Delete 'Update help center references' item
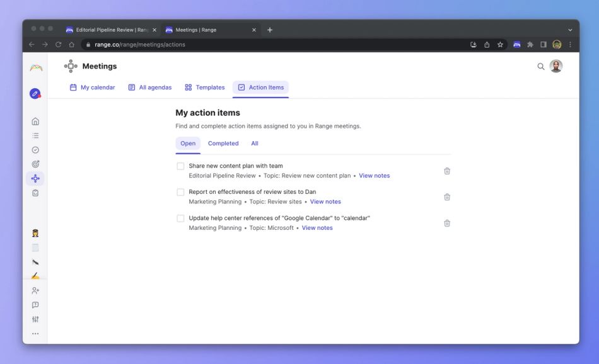Image resolution: width=599 pixels, height=364 pixels. click(x=447, y=223)
